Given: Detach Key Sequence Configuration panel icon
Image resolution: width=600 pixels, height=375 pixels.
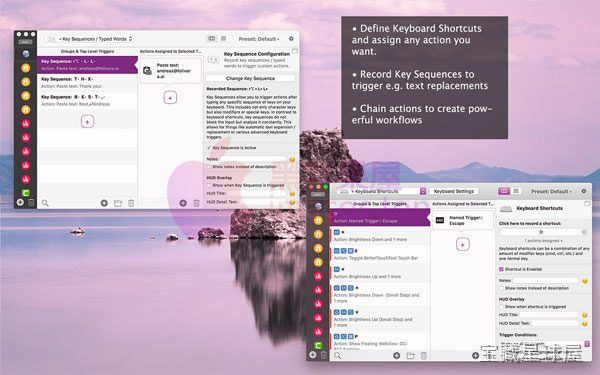Looking at the screenshot, I should click(x=294, y=51).
